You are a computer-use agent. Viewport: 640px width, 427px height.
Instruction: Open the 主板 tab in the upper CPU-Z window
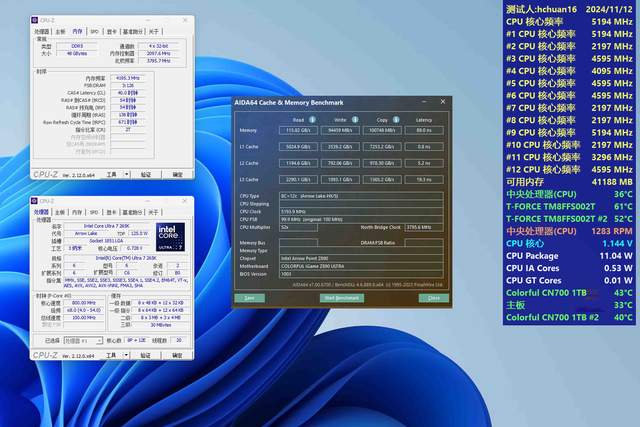[x=60, y=31]
